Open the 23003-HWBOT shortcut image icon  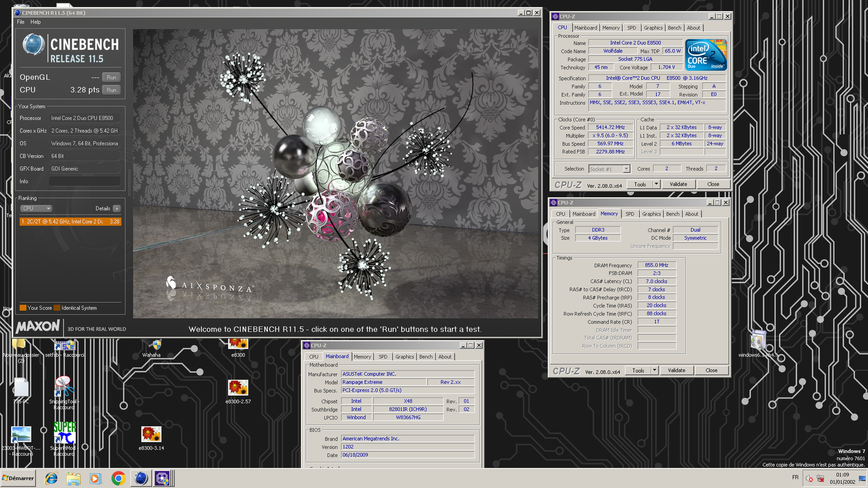click(21, 434)
